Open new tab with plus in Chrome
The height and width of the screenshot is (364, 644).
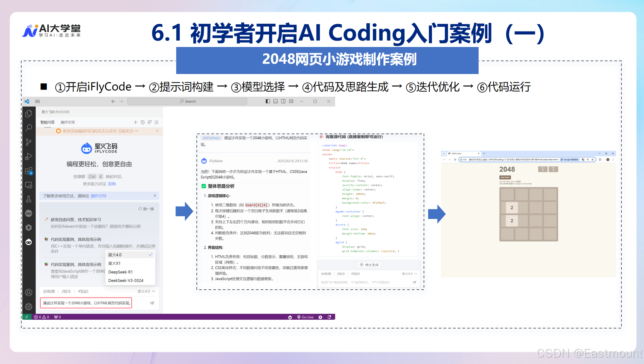[x=484, y=153]
